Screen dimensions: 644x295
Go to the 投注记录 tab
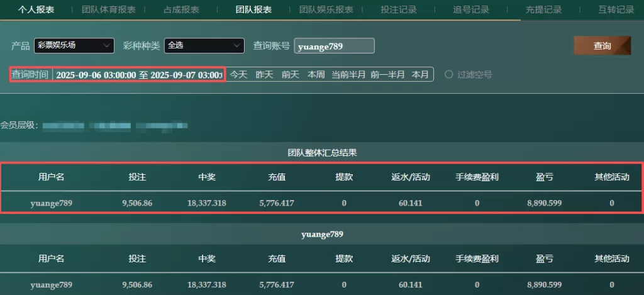pos(398,10)
